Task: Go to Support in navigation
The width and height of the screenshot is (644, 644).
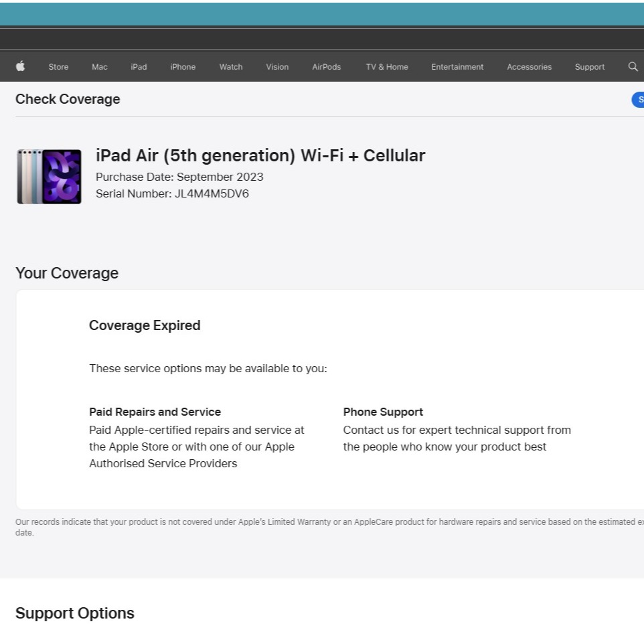Action: pyautogui.click(x=590, y=67)
